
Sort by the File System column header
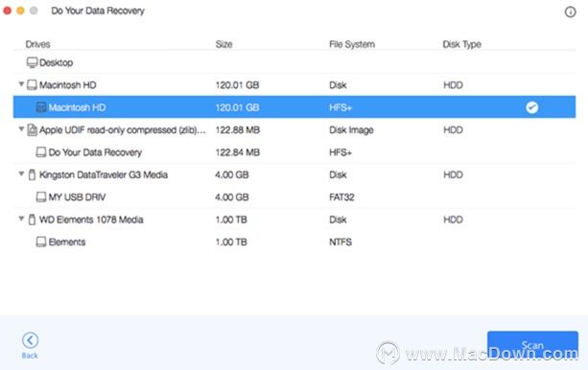pos(352,44)
